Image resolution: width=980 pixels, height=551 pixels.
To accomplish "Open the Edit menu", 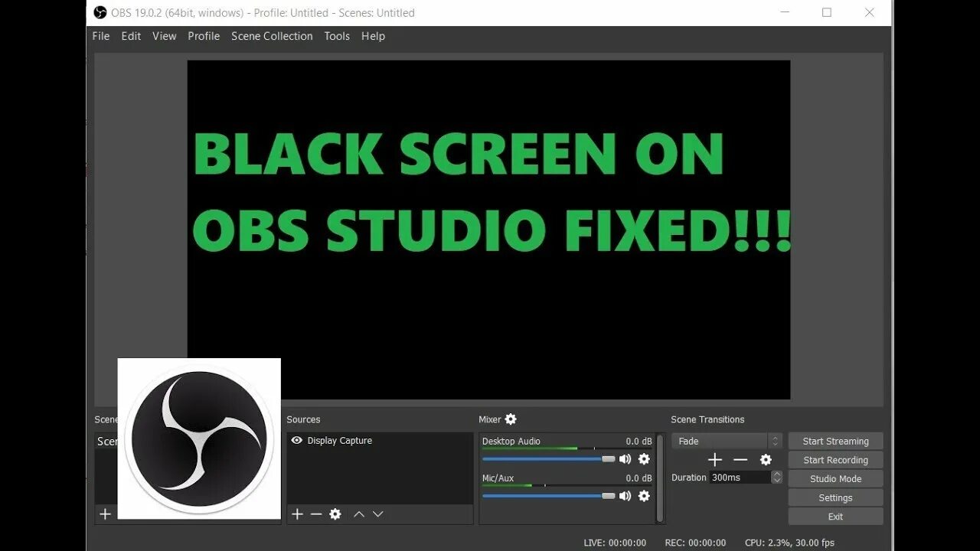I will click(x=131, y=36).
